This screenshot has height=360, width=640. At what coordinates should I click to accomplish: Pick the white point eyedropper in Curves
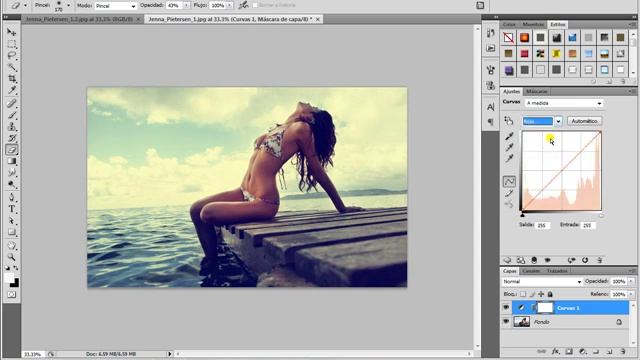[509, 158]
